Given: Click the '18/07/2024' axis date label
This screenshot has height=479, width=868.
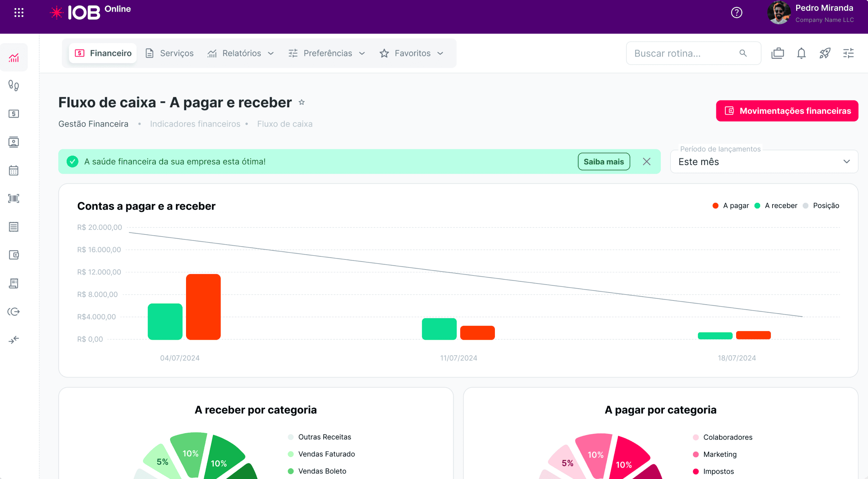Looking at the screenshot, I should (737, 358).
